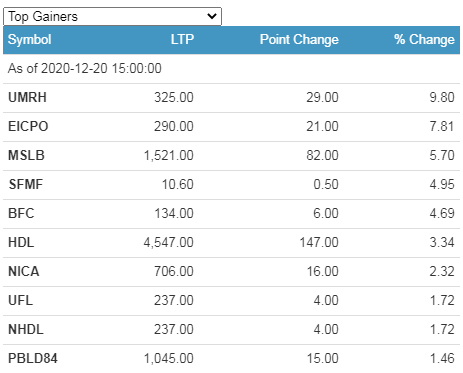Open the Top Gainers dropdown
Screen dimensions: 463x373
112,16
